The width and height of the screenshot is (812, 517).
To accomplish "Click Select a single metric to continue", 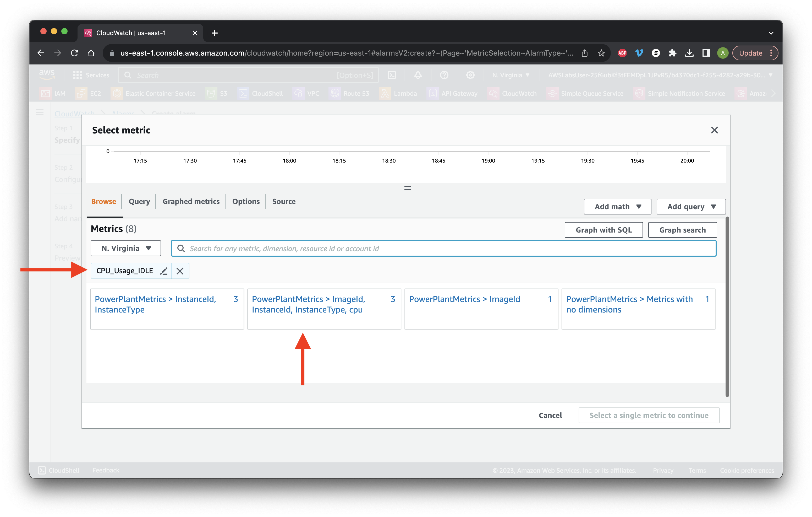I will pyautogui.click(x=649, y=415).
